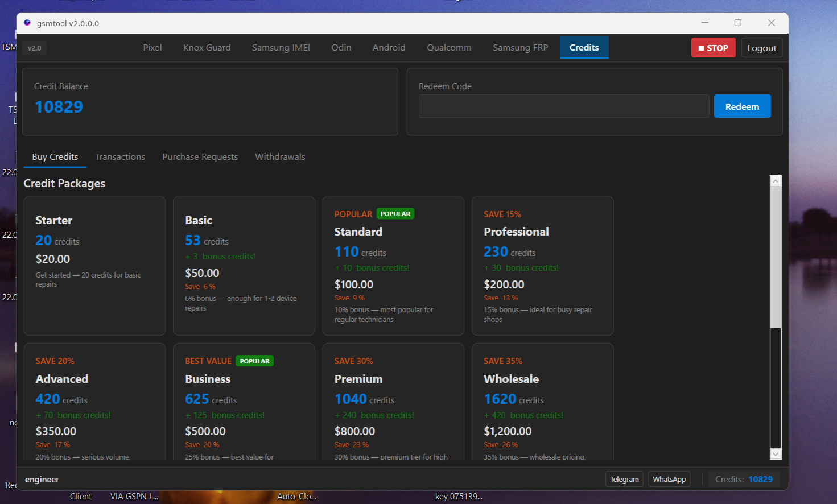Switch to the Knox Guard tab
The width and height of the screenshot is (837, 504).
click(x=207, y=48)
